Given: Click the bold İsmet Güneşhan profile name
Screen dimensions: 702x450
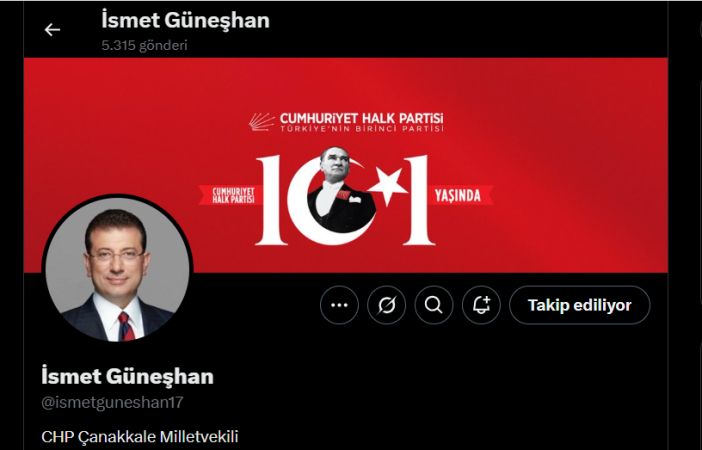Looking at the screenshot, I should point(128,376).
